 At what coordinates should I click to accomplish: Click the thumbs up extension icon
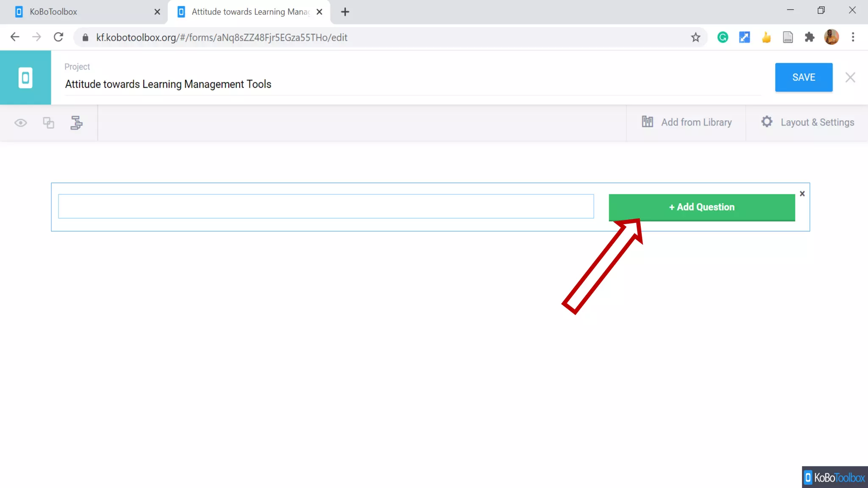pos(766,37)
